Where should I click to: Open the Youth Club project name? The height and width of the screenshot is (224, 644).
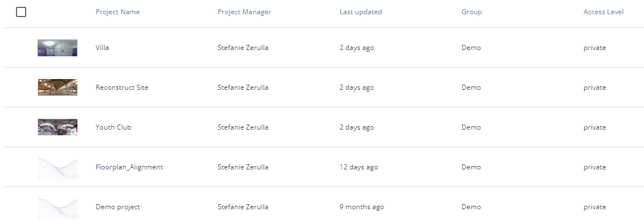pos(113,127)
